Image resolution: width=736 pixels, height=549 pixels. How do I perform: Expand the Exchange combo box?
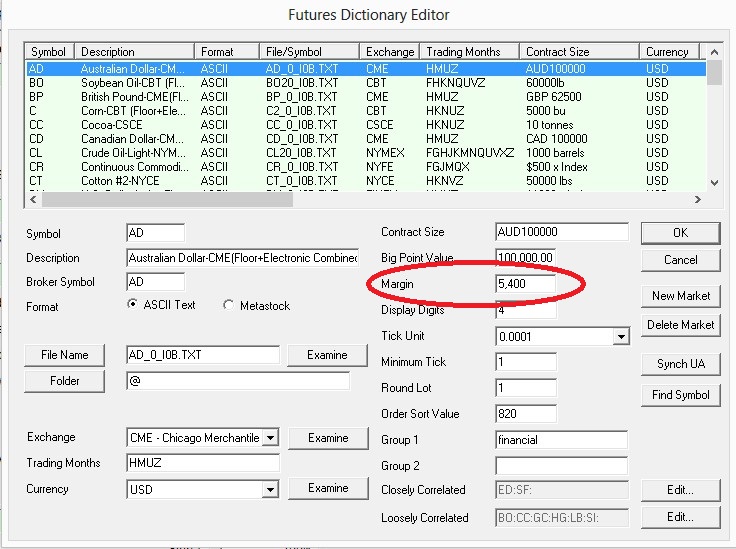tap(270, 438)
